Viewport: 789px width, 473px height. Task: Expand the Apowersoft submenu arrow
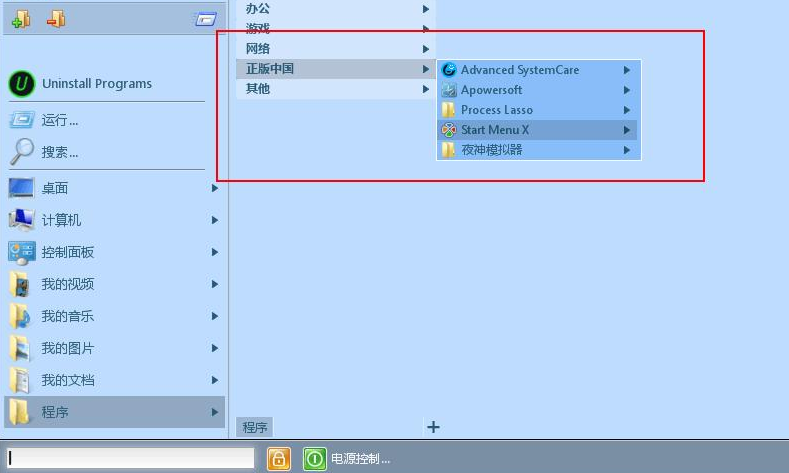click(x=626, y=90)
